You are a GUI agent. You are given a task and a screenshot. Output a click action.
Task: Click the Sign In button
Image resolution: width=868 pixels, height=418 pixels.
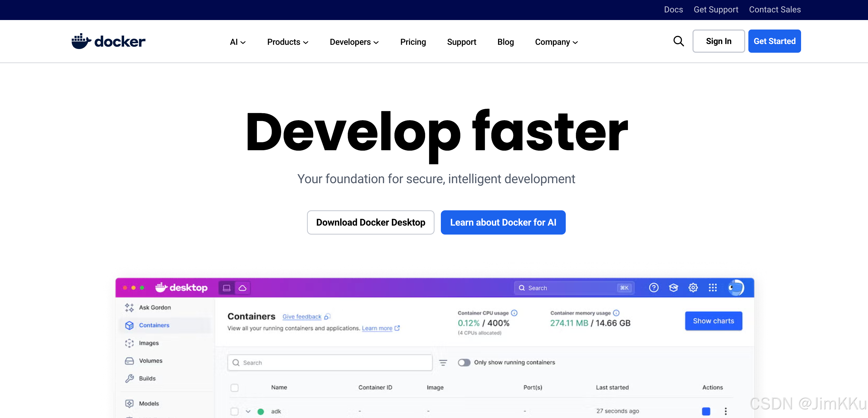[x=718, y=41]
